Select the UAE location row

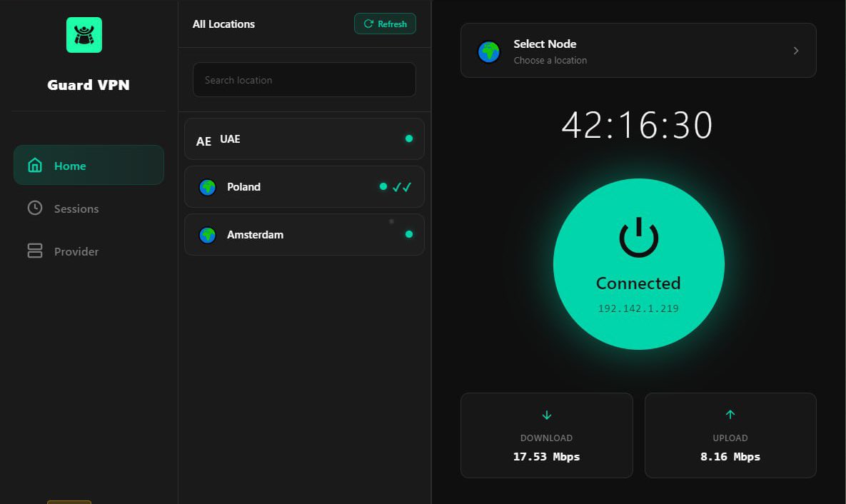click(x=304, y=138)
